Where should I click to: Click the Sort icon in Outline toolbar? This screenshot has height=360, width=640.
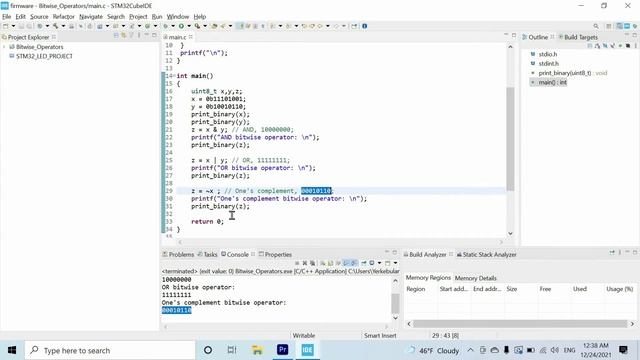(x=597, y=46)
